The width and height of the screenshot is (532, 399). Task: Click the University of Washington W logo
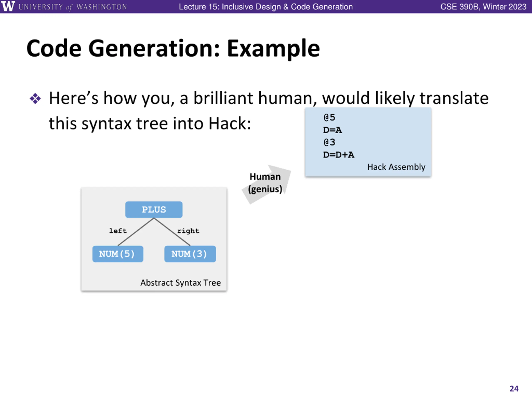point(8,6)
